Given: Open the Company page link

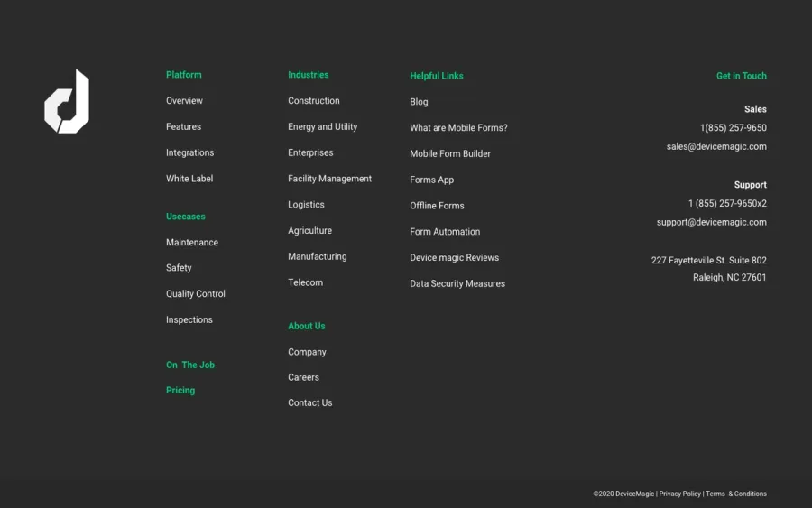Looking at the screenshot, I should [307, 352].
